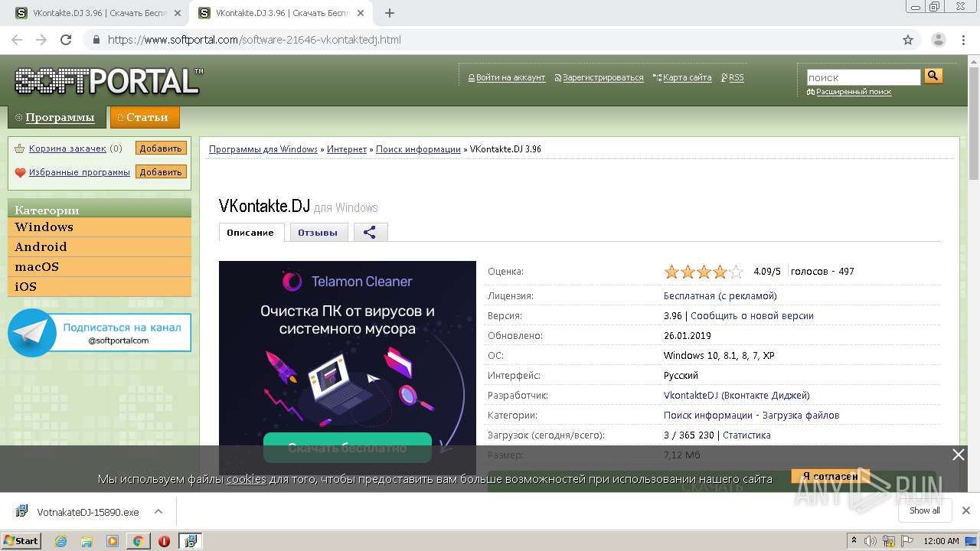This screenshot has width=980, height=551.
Task: Close the first VKontakte.DJ tab
Action: click(177, 13)
